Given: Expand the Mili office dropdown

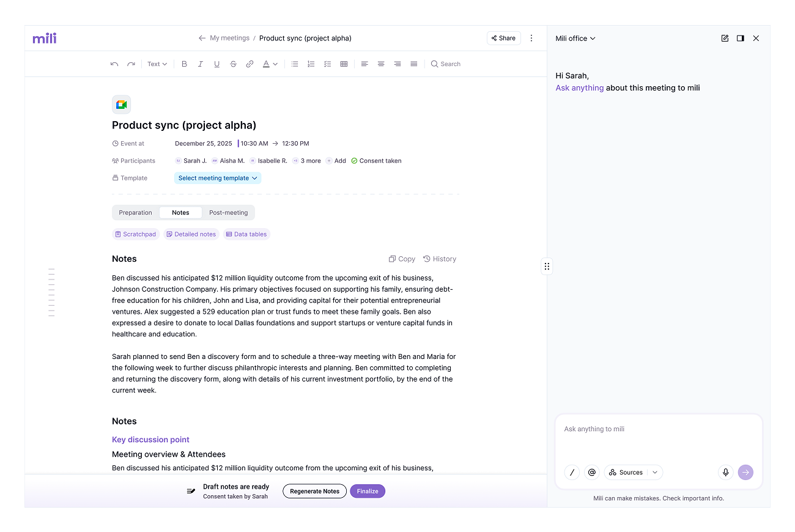Looking at the screenshot, I should click(575, 38).
